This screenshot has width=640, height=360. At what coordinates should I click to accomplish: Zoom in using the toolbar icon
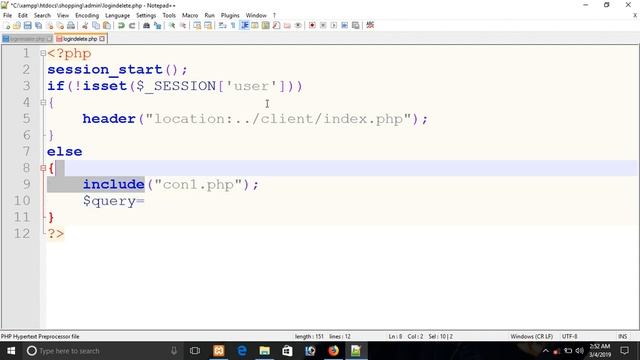[x=172, y=25]
